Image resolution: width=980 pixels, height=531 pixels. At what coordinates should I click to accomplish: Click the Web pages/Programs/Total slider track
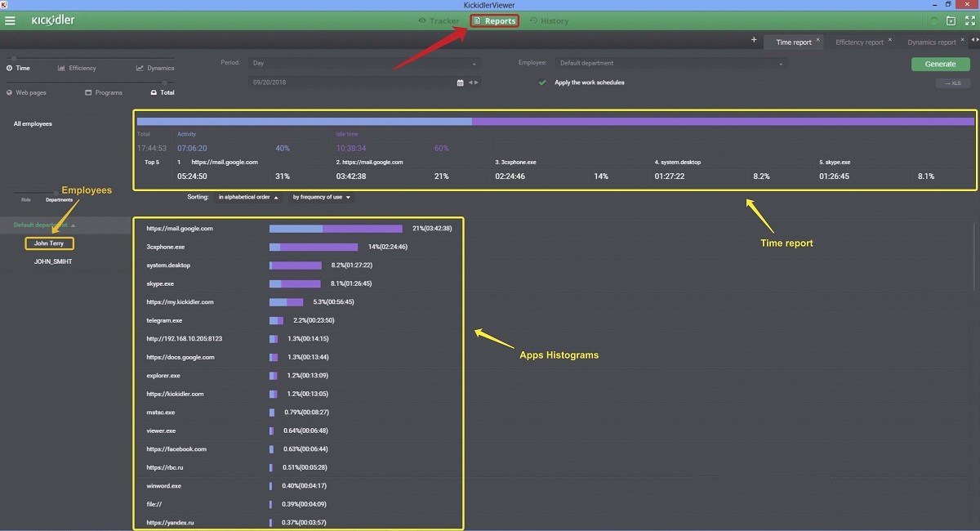[90, 83]
